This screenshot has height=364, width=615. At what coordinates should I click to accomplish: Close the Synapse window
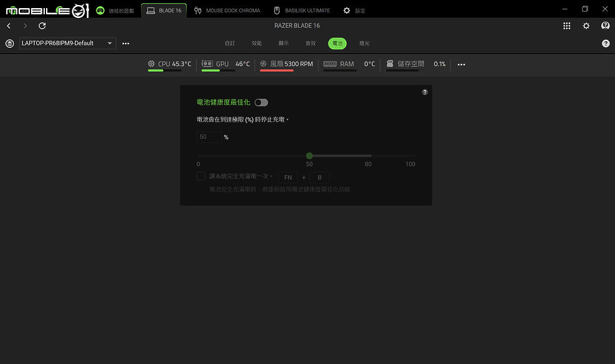point(605,9)
